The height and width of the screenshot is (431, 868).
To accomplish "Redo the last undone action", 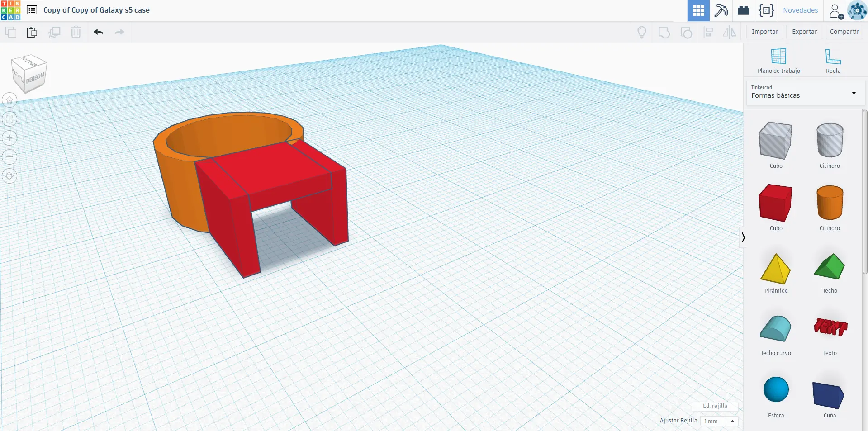I will click(x=119, y=32).
